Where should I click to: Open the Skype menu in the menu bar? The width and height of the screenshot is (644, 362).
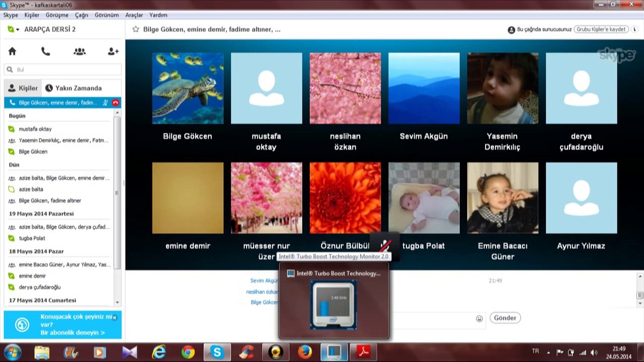coord(11,15)
